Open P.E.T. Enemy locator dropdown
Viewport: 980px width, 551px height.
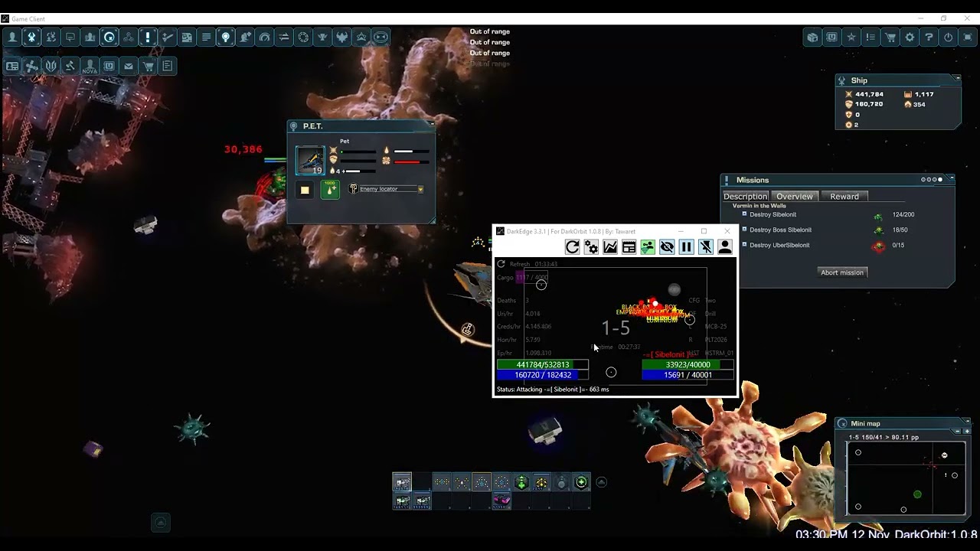[x=420, y=189]
